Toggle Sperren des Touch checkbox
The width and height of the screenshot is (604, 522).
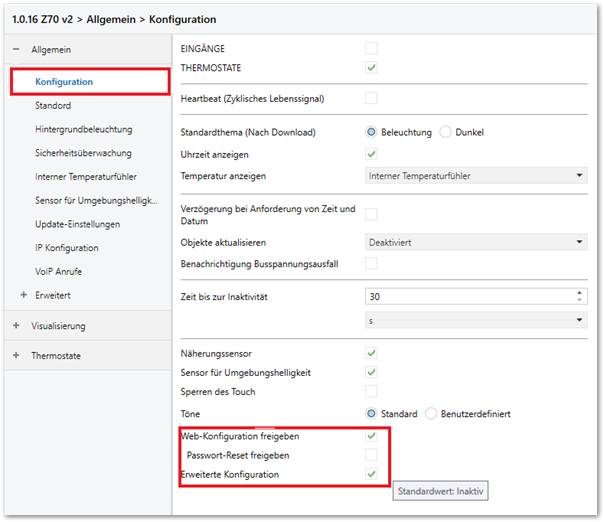click(371, 391)
